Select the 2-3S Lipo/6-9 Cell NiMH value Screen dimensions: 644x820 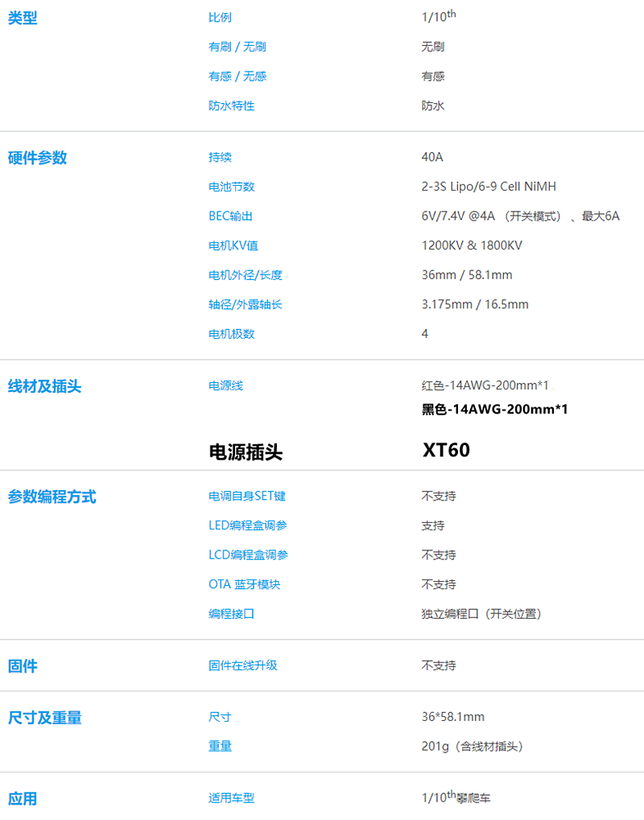[489, 187]
